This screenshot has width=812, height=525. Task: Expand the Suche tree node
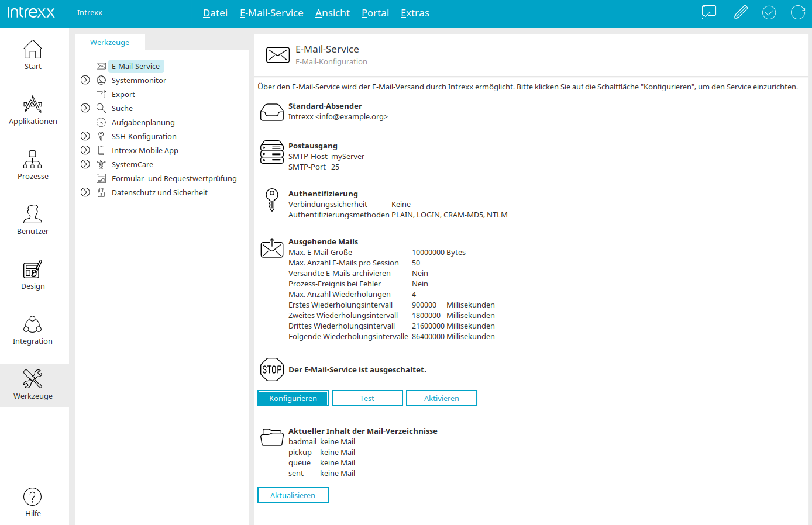[x=85, y=108]
